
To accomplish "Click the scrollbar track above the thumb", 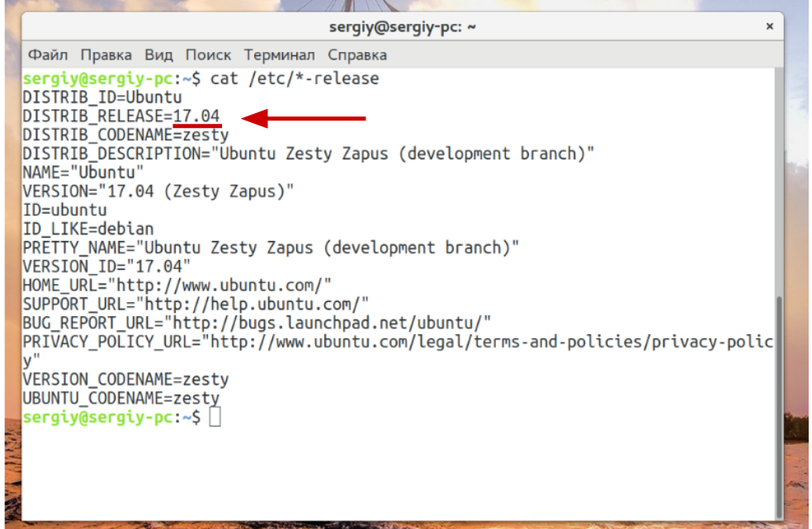I will coord(779,182).
